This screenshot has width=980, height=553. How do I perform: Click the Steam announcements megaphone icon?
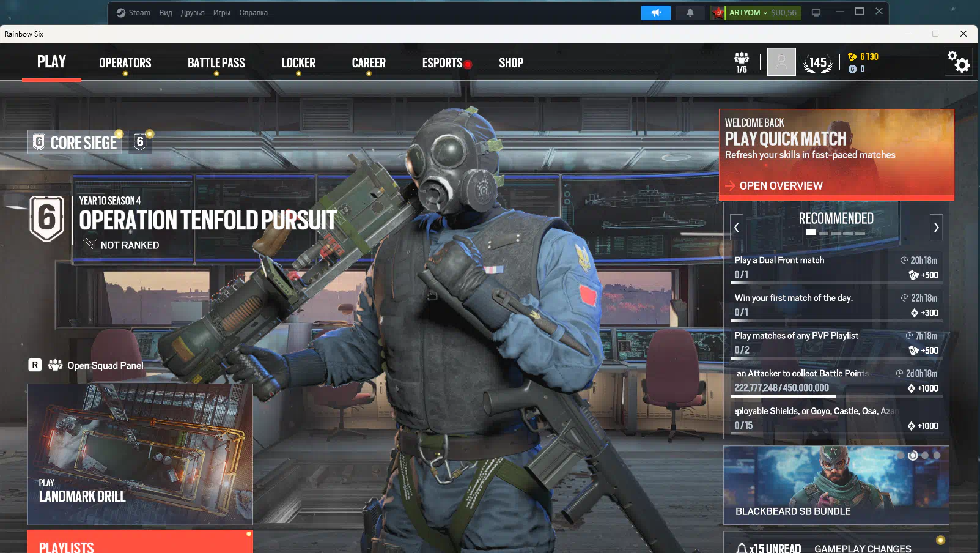(x=655, y=13)
